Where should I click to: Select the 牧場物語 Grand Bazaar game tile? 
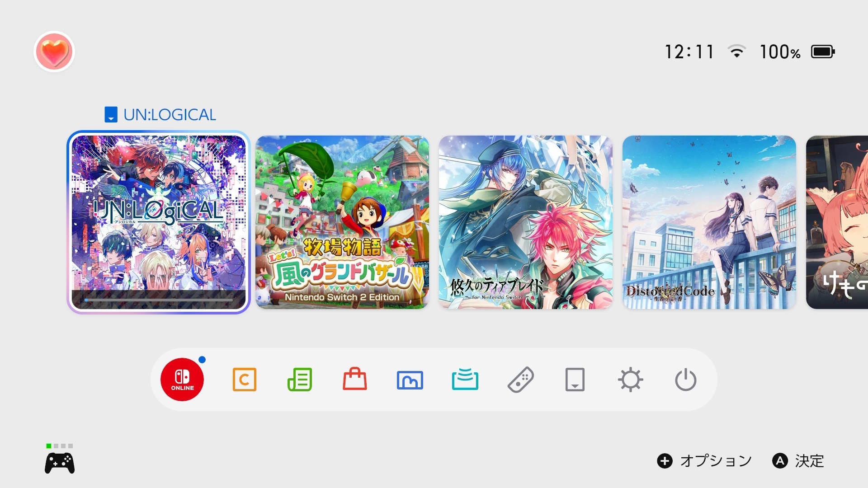tap(342, 222)
